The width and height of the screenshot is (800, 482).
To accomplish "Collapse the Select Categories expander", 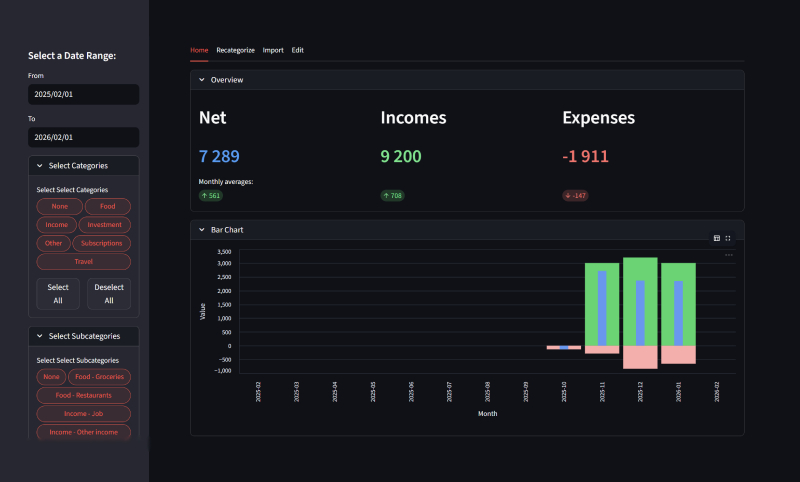I will click(x=84, y=166).
